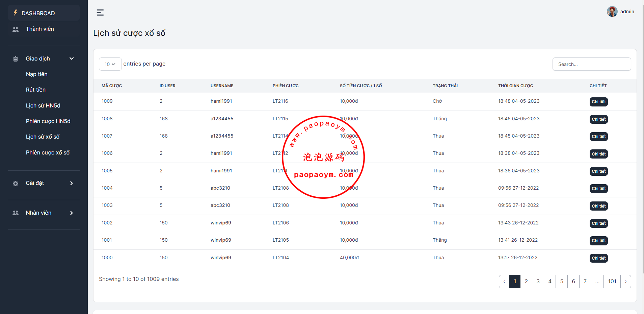The width and height of the screenshot is (644, 314).
Task: Open Nạp tiền menu item
Action: (x=37, y=74)
